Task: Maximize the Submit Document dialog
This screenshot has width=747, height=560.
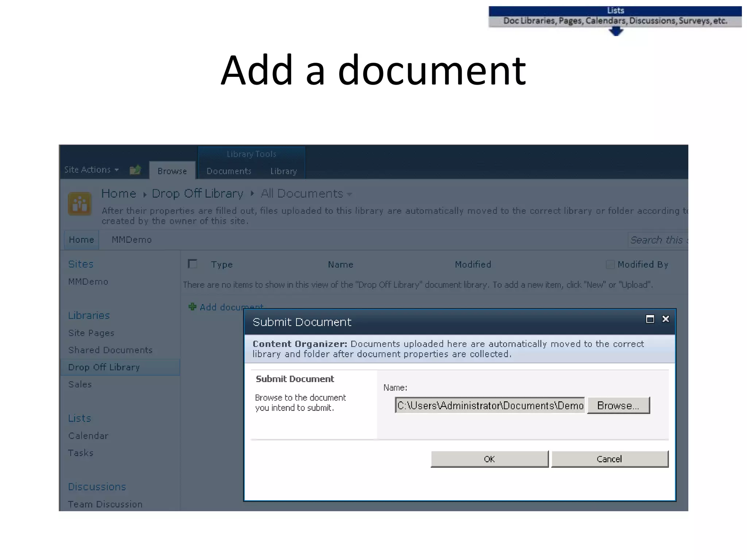Action: coord(650,319)
